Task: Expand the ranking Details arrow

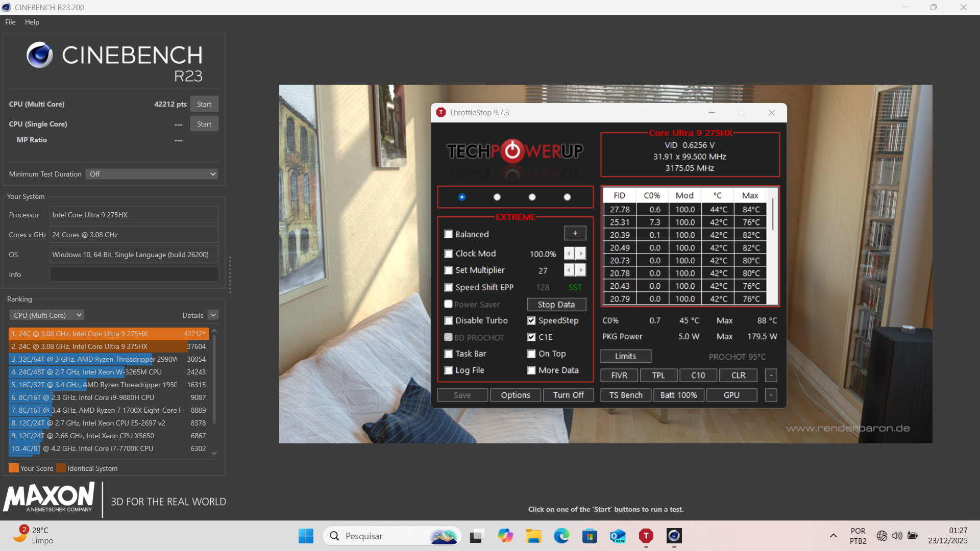Action: pyautogui.click(x=213, y=315)
